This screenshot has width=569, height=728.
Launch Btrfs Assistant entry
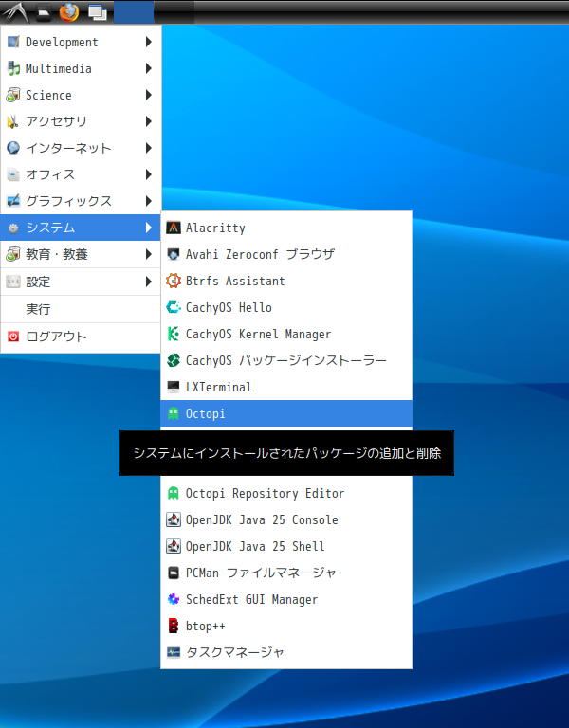click(286, 281)
